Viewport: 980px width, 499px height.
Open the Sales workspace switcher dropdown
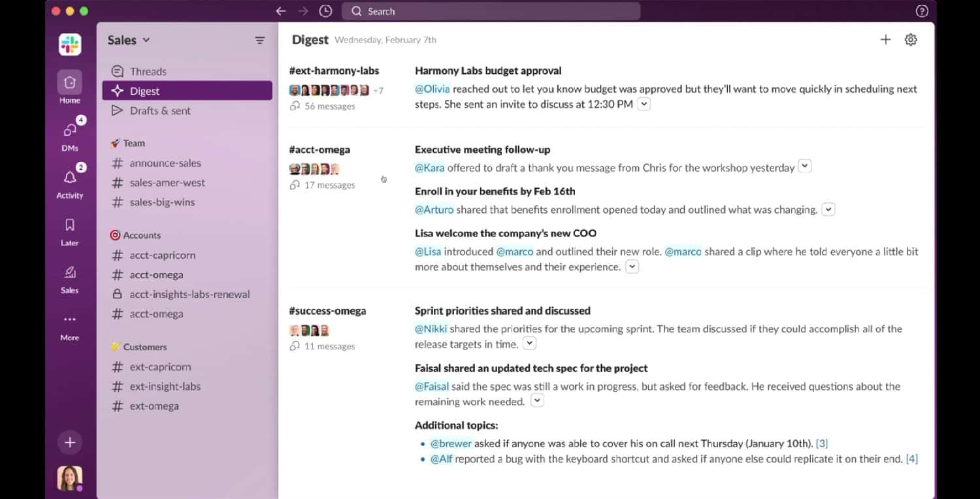[x=128, y=40]
